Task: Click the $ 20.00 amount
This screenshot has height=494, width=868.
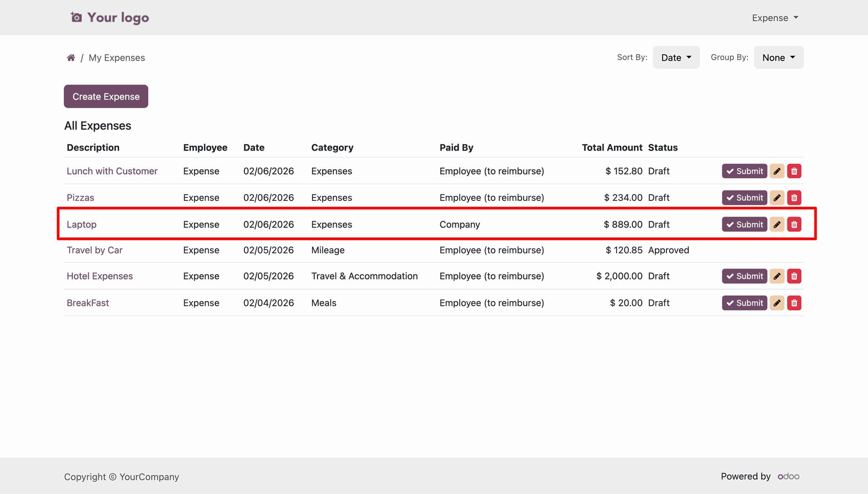Action: [x=626, y=303]
